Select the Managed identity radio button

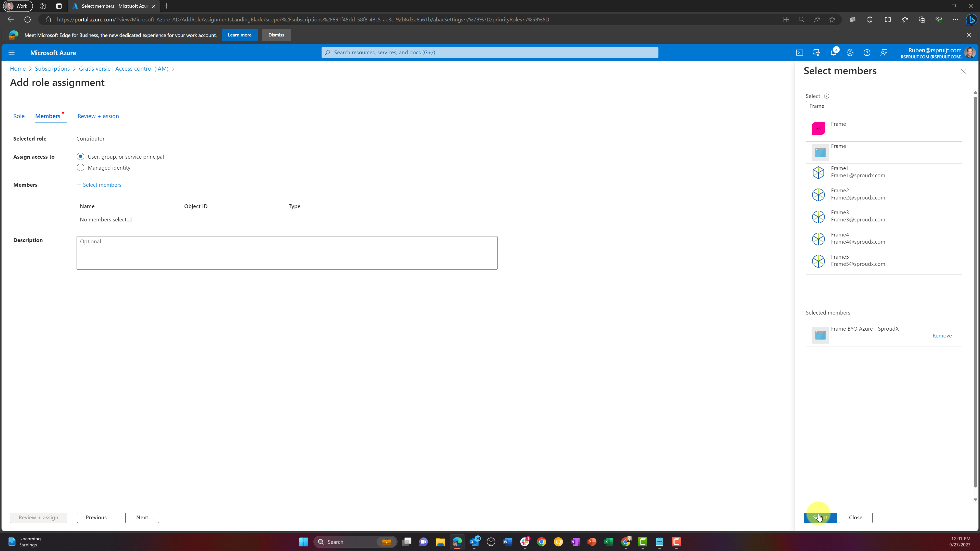pos(80,167)
